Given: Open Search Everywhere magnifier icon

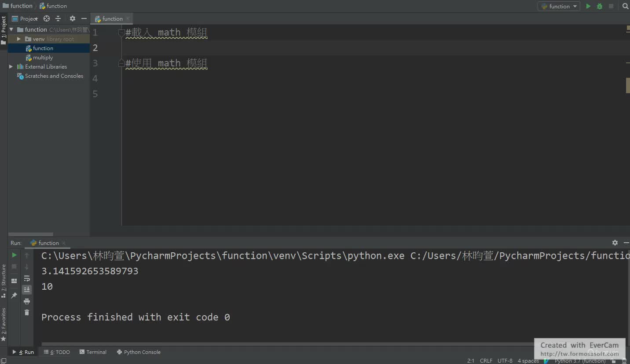Looking at the screenshot, I should coord(625,6).
